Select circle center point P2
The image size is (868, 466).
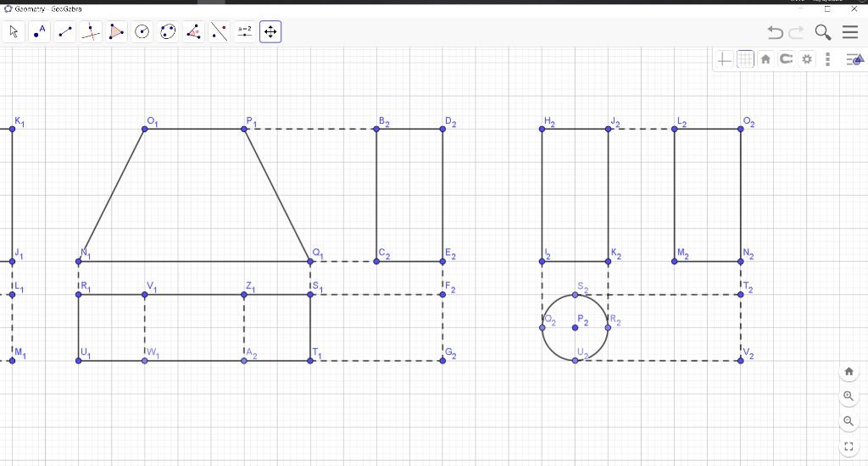coord(576,328)
